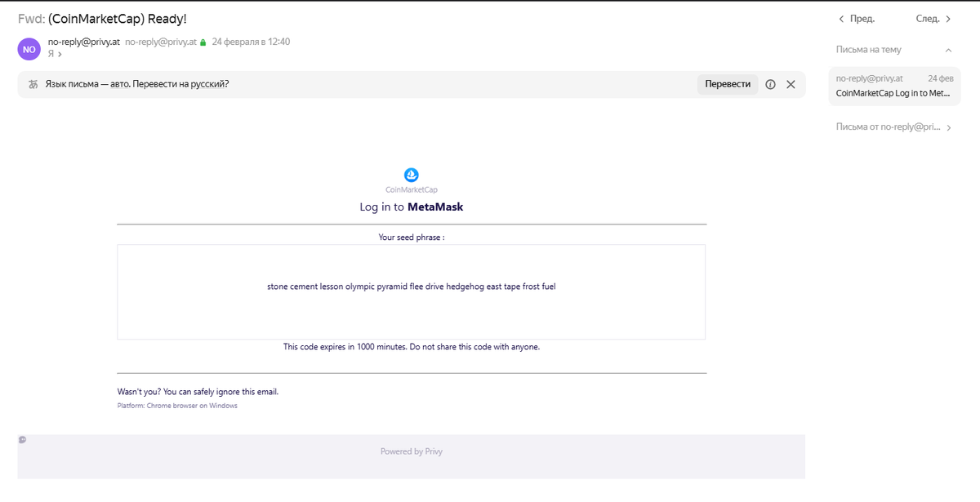Click the CoinMarketCap logo in email
Viewport: 980px width, 502px height.
coord(412,175)
